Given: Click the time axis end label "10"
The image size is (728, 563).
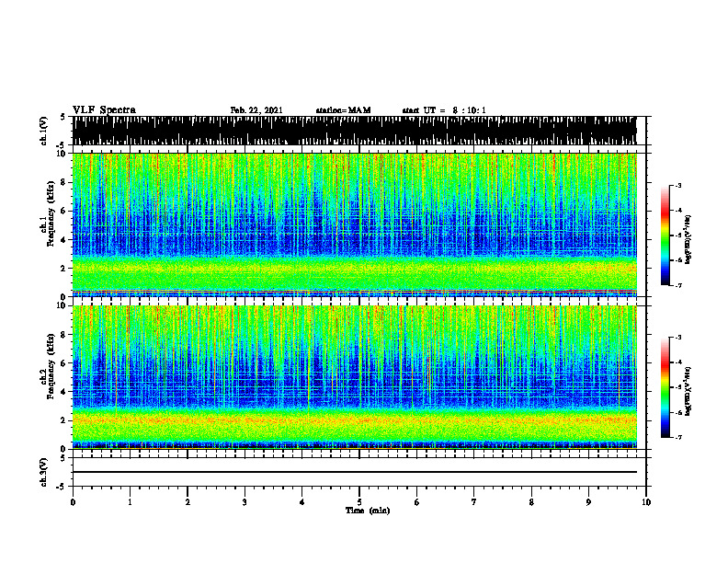Looking at the screenshot, I should coord(646,502).
